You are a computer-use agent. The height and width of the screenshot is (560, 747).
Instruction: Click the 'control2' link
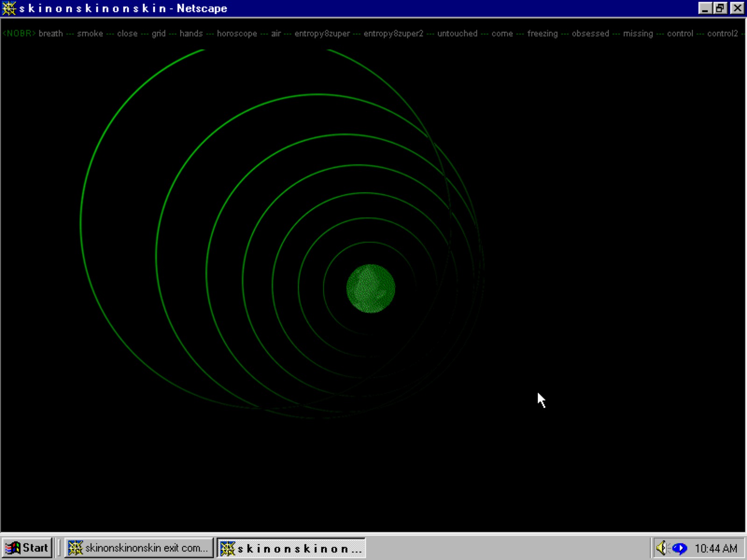pyautogui.click(x=722, y=34)
